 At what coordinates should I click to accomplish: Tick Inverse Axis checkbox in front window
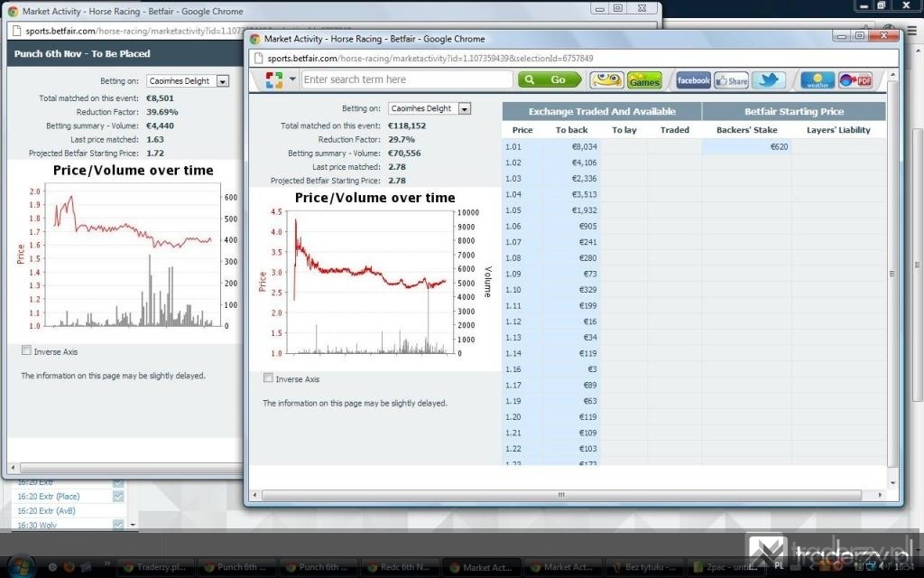(x=269, y=378)
